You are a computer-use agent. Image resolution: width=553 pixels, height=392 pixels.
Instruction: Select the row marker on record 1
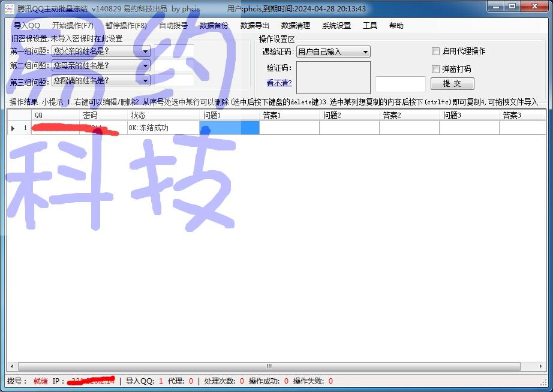point(12,127)
